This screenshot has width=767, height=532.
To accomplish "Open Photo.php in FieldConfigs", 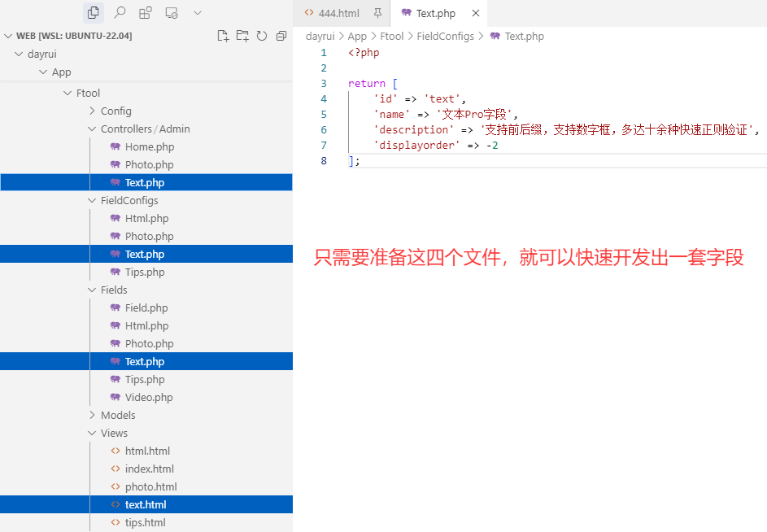I will pyautogui.click(x=146, y=236).
